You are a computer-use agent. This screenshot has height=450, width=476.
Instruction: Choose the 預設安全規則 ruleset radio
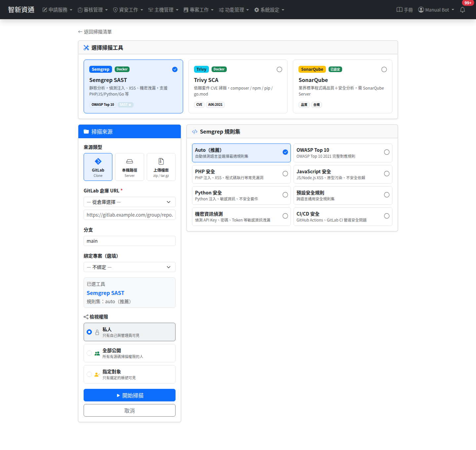[x=387, y=195]
